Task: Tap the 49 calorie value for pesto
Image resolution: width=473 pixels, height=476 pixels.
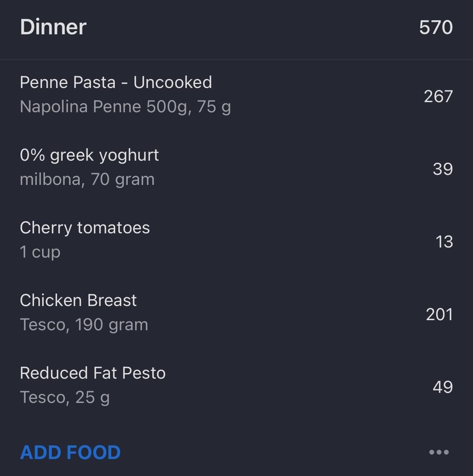Action: (x=443, y=387)
